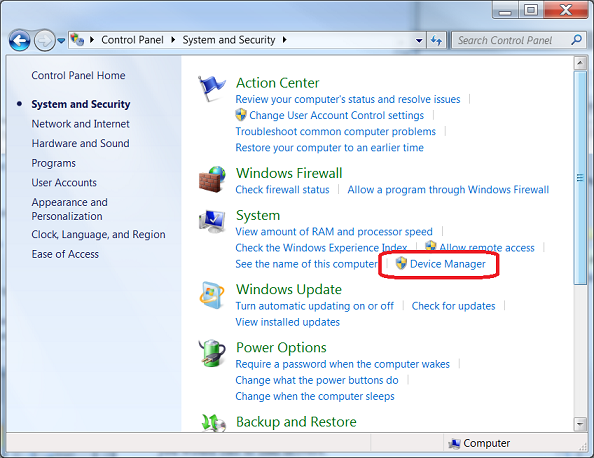The height and width of the screenshot is (458, 594).
Task: Expand the address bar history dropdown
Action: pos(419,40)
